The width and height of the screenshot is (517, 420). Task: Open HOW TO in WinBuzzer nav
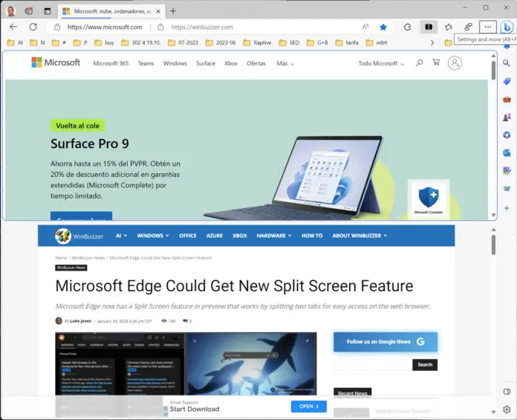point(312,236)
